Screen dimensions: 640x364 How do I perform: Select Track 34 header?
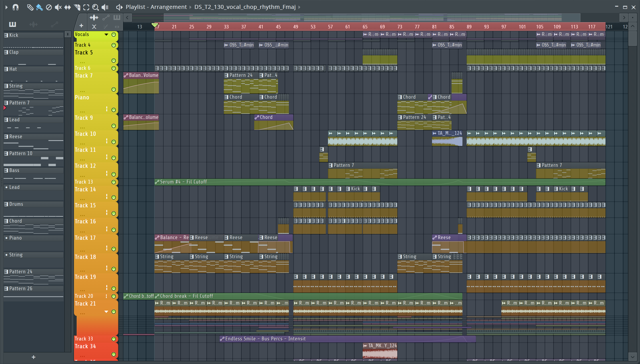[x=96, y=350]
